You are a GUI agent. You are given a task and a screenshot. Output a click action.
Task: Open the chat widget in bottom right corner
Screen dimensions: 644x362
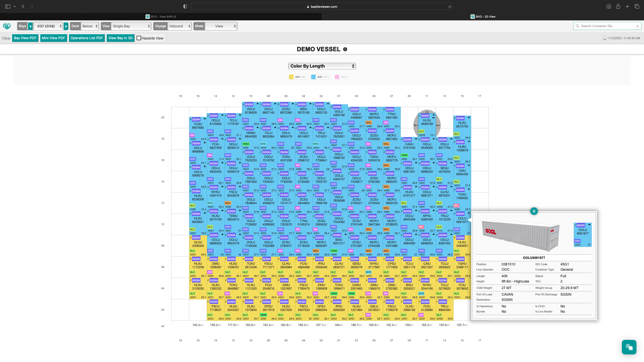coord(629,347)
